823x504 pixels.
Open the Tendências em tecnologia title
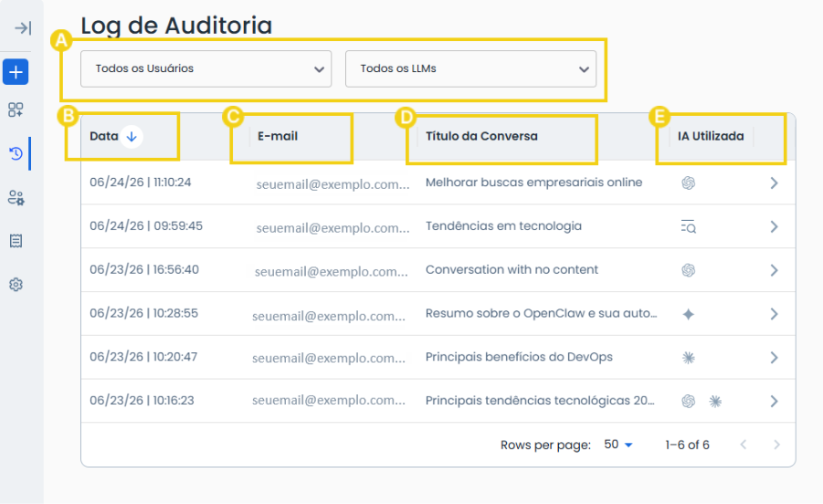[503, 226]
